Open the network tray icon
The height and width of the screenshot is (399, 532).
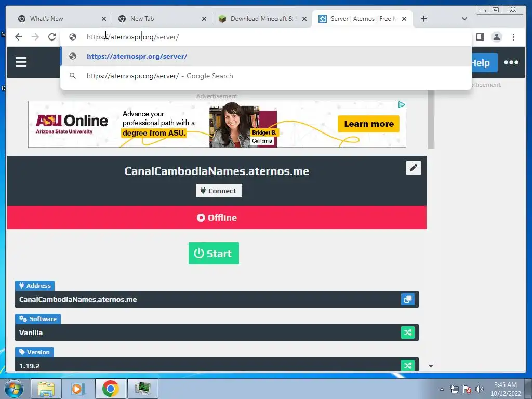[454, 389]
